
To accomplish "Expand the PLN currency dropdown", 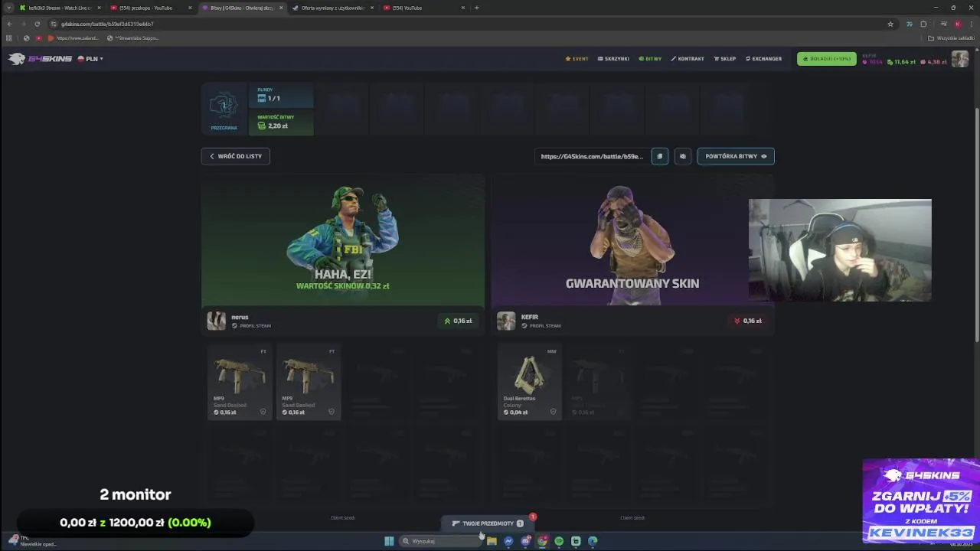I will tap(90, 59).
